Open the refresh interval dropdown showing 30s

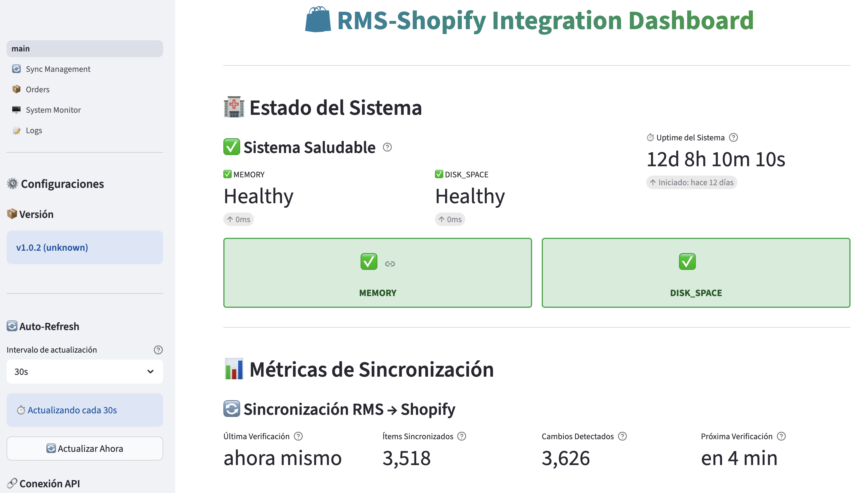(84, 372)
